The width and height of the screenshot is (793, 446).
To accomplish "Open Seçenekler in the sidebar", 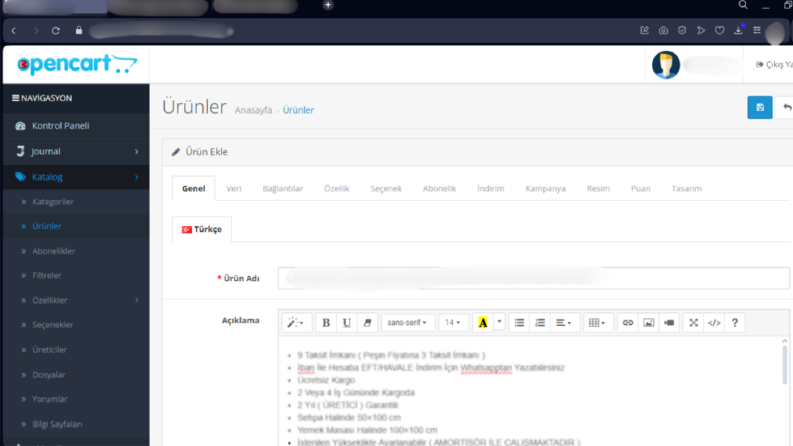I will point(76,325).
